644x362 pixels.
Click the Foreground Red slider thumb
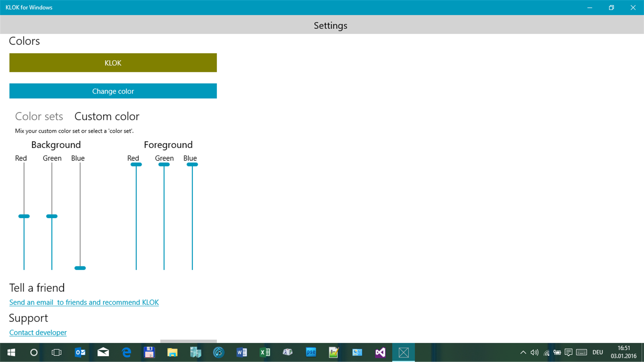(x=136, y=164)
